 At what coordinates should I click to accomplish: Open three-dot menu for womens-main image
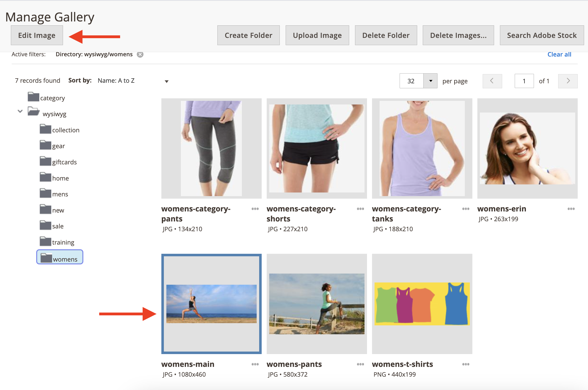pyautogui.click(x=255, y=364)
